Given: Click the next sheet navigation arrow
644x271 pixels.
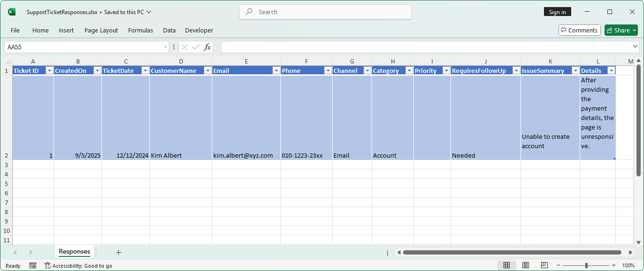Looking at the screenshot, I should (30, 253).
